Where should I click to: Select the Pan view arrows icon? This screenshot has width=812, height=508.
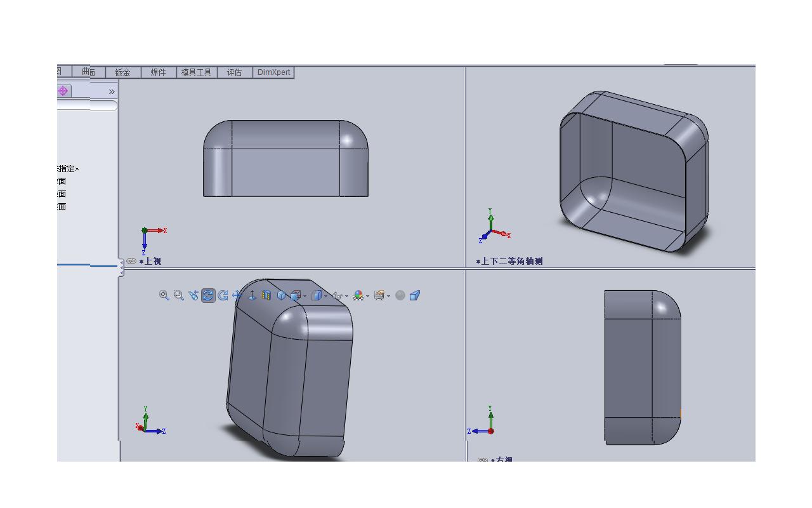point(237,295)
